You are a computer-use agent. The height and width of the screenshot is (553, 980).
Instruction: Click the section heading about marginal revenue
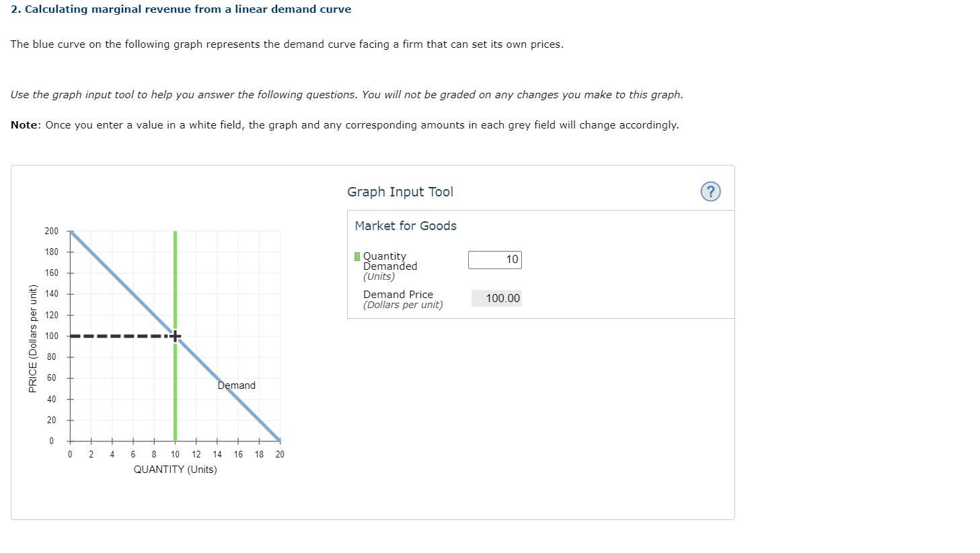click(180, 9)
